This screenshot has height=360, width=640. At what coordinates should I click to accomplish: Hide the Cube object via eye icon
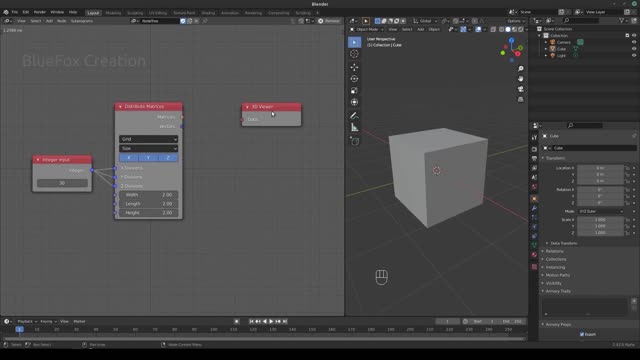pos(634,49)
